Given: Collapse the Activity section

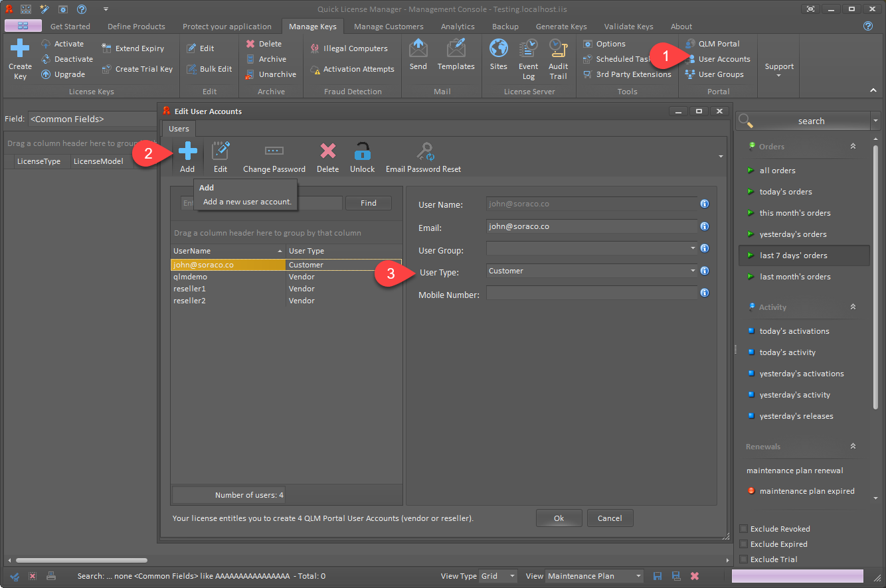Looking at the screenshot, I should pos(853,307).
